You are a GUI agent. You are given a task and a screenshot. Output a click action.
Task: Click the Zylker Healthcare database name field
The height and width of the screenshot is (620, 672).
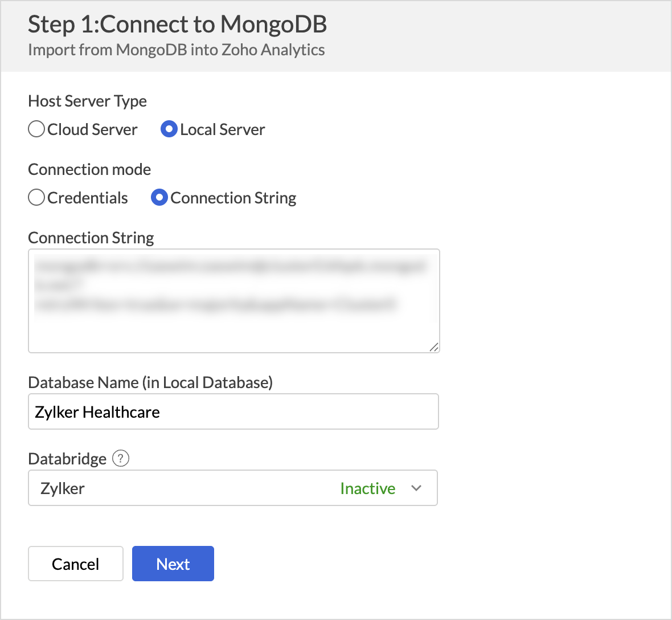click(x=233, y=411)
